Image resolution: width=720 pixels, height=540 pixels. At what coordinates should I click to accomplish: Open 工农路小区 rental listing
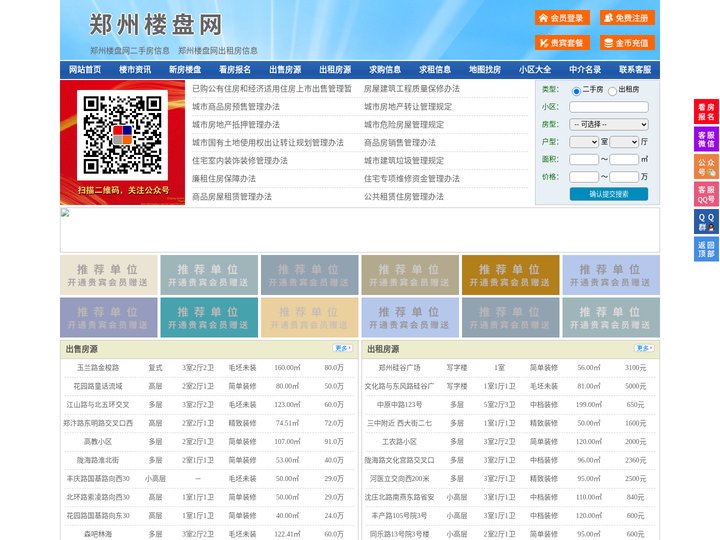coord(399,442)
